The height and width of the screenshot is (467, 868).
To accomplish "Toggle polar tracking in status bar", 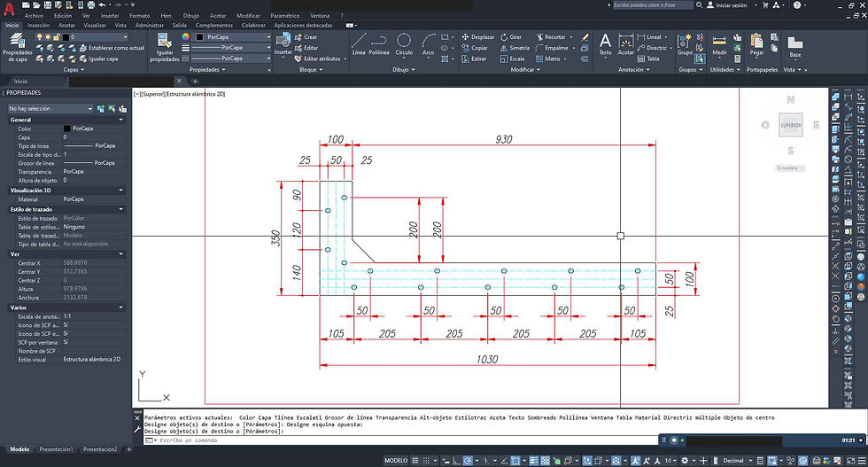I will (469, 460).
